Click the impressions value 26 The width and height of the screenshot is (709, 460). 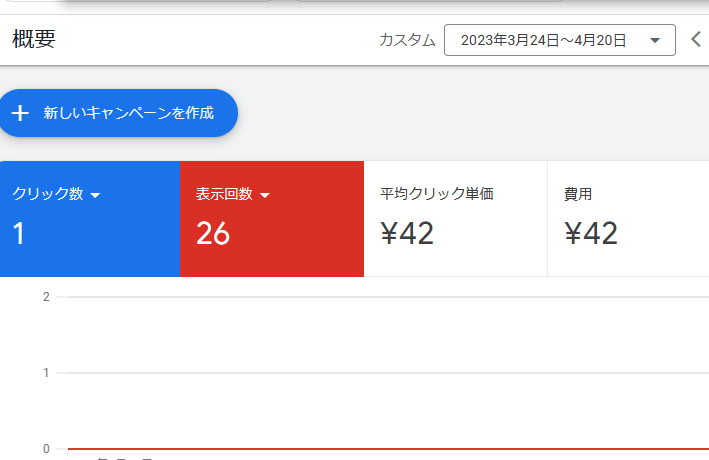[x=213, y=234]
